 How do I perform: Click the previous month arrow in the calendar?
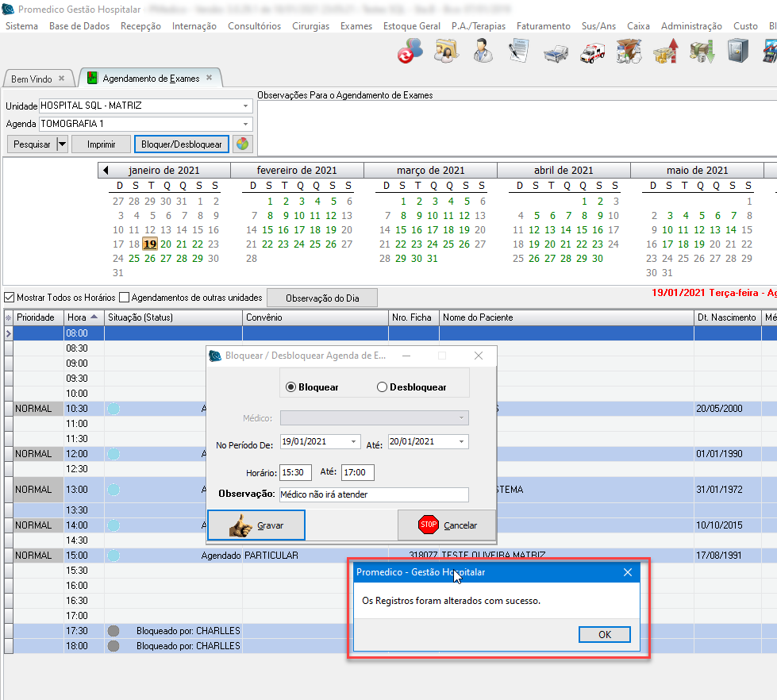(x=105, y=171)
